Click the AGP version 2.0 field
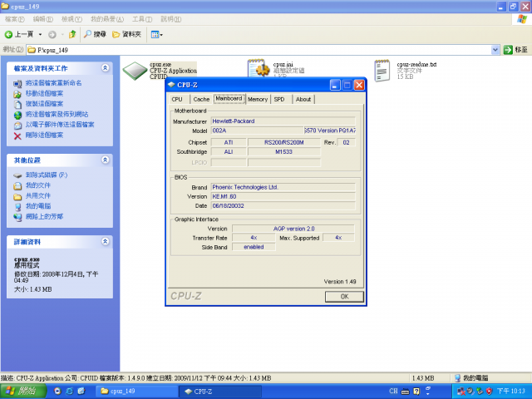The height and width of the screenshot is (399, 532). pos(293,229)
